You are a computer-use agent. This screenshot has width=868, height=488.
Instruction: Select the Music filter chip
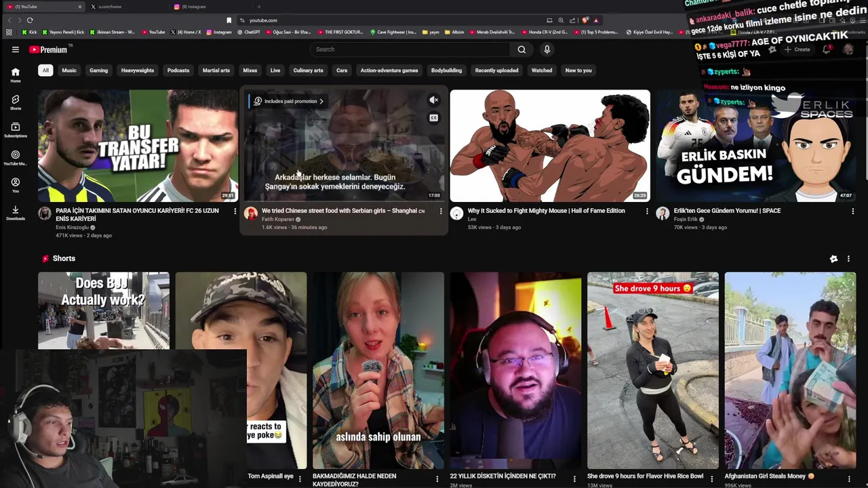click(x=69, y=70)
